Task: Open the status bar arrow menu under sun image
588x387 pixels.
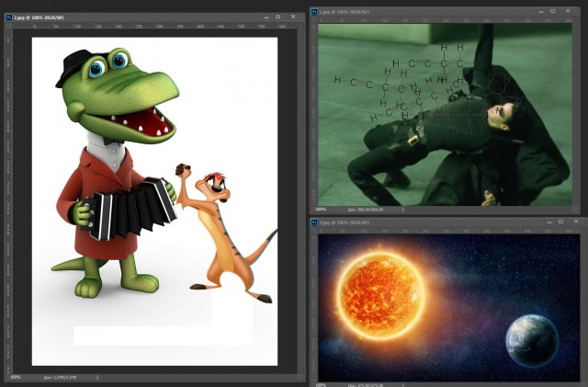Action: click(403, 385)
